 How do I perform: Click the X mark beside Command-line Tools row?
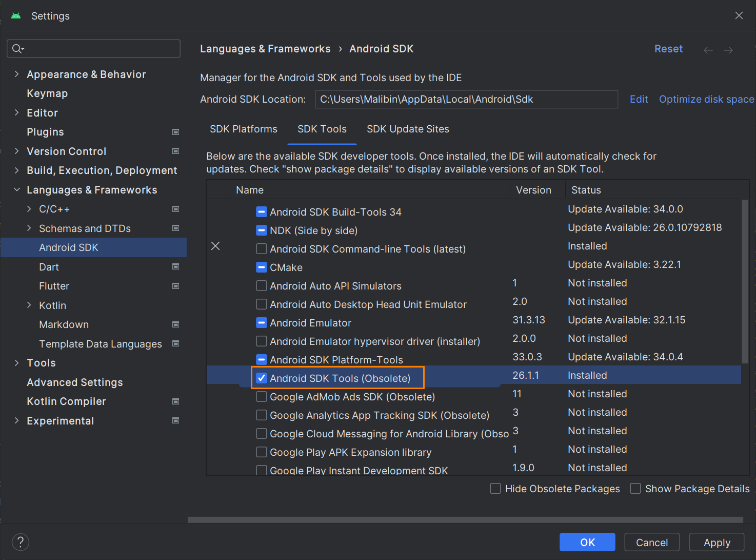pyautogui.click(x=215, y=246)
